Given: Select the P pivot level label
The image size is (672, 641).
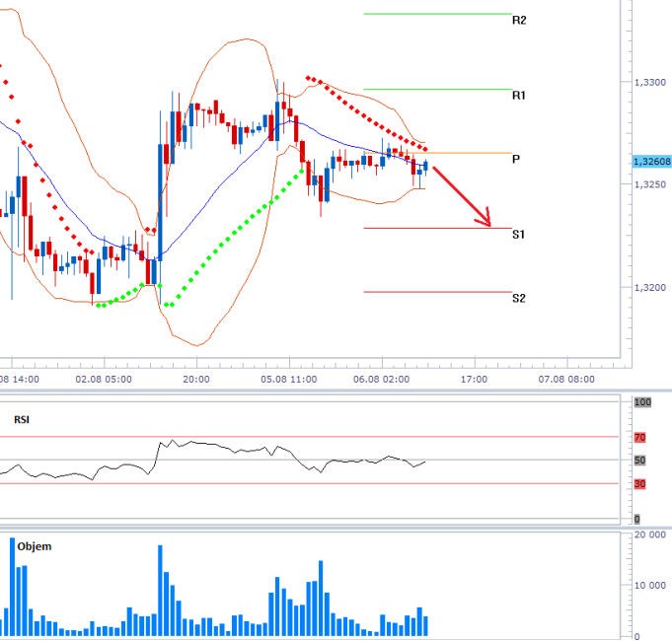Looking at the screenshot, I should (x=516, y=160).
